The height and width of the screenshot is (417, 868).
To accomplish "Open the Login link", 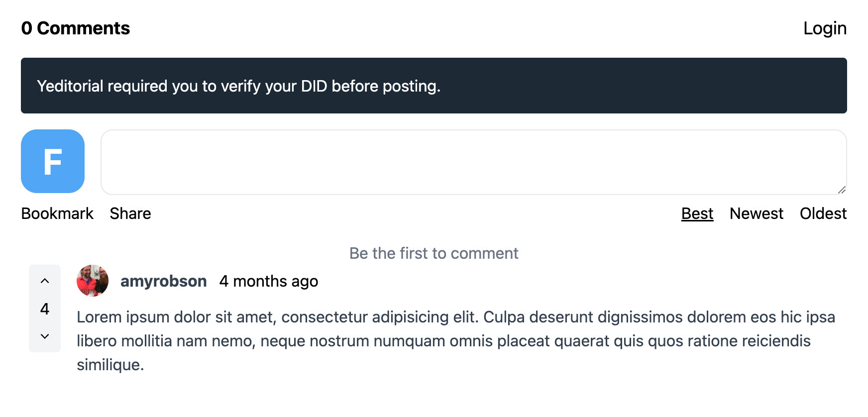I will (825, 28).
